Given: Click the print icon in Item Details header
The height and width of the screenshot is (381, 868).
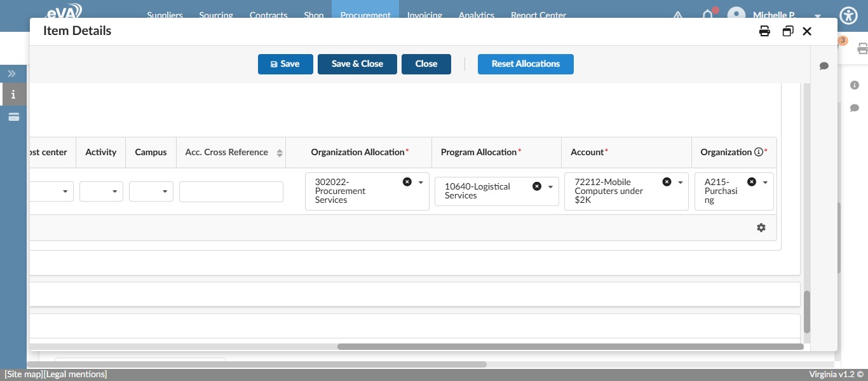Looking at the screenshot, I should (x=764, y=31).
